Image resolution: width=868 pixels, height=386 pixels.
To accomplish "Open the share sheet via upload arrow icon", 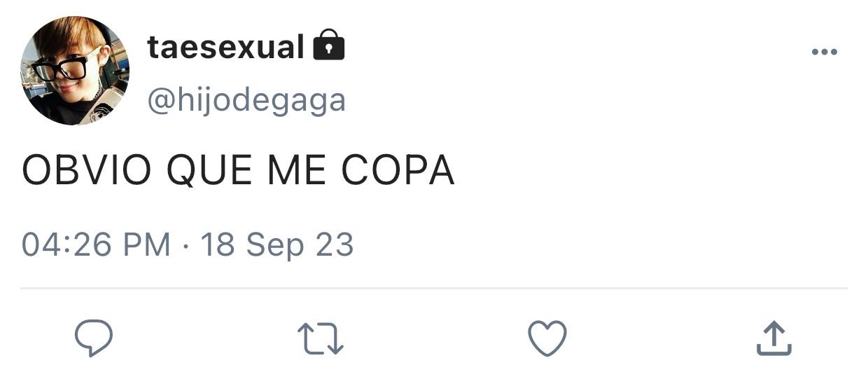I will click(x=774, y=339).
